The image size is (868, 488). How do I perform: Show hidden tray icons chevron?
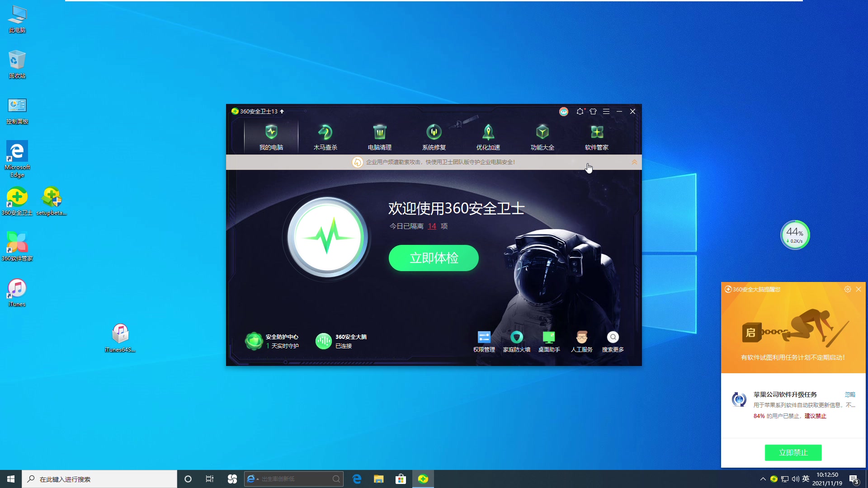pos(763,479)
